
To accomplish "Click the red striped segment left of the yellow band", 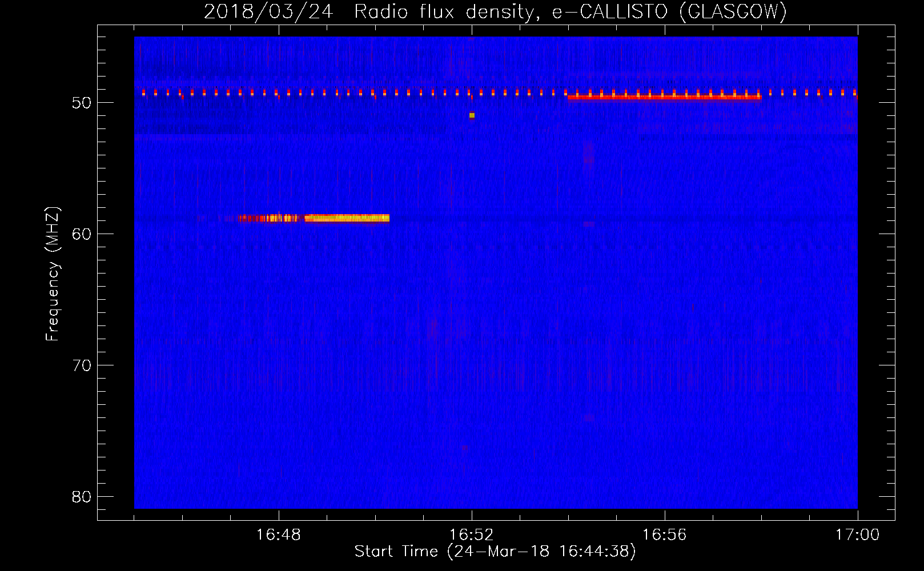I will point(268,218).
